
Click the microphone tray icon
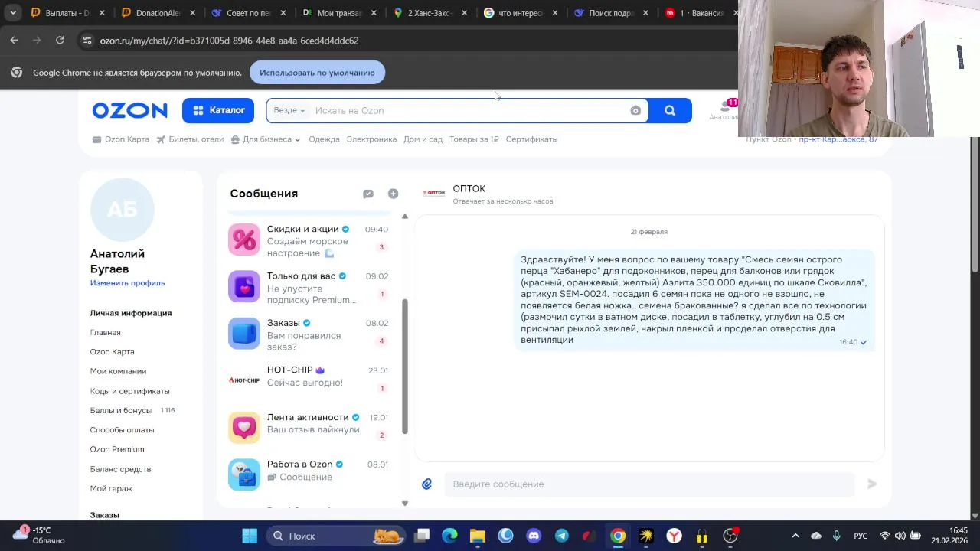(837, 536)
